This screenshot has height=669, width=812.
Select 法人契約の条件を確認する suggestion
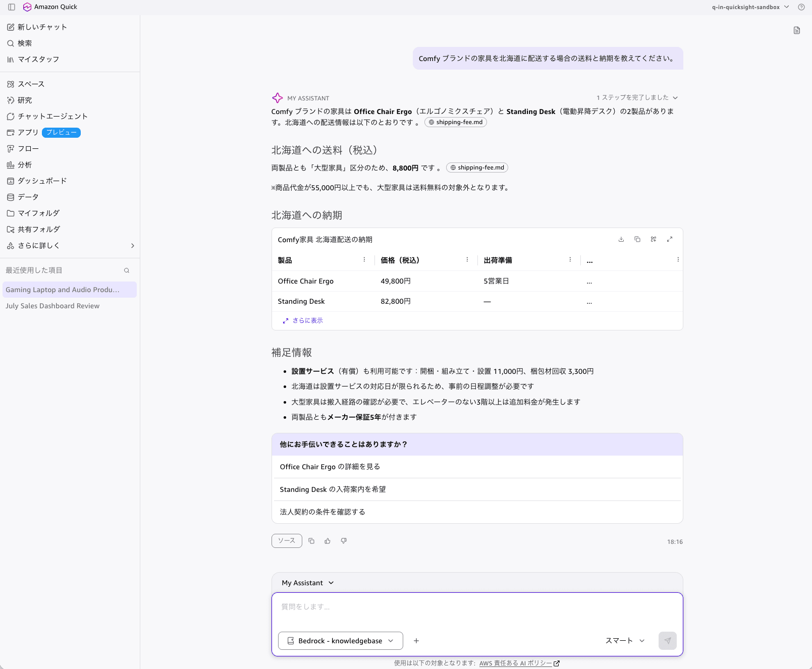pyautogui.click(x=477, y=512)
